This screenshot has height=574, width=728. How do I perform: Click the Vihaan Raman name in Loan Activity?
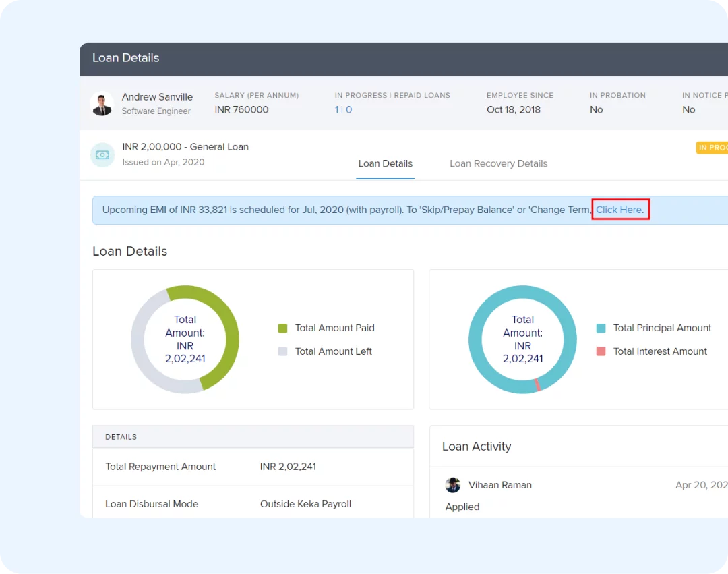click(500, 485)
